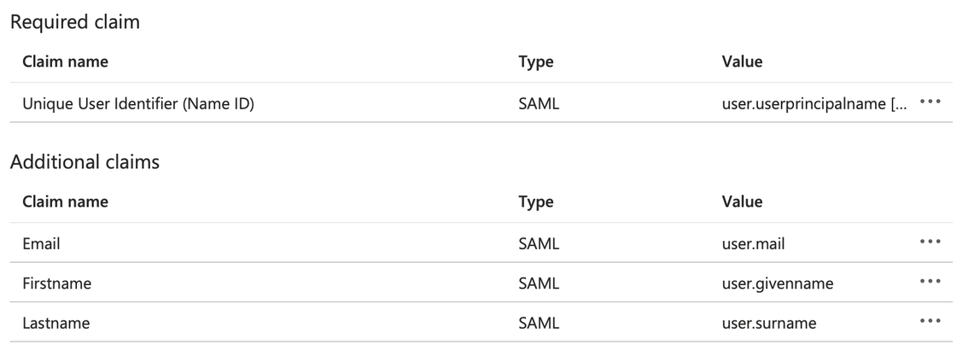Open the Lastname claim row

coord(55,324)
